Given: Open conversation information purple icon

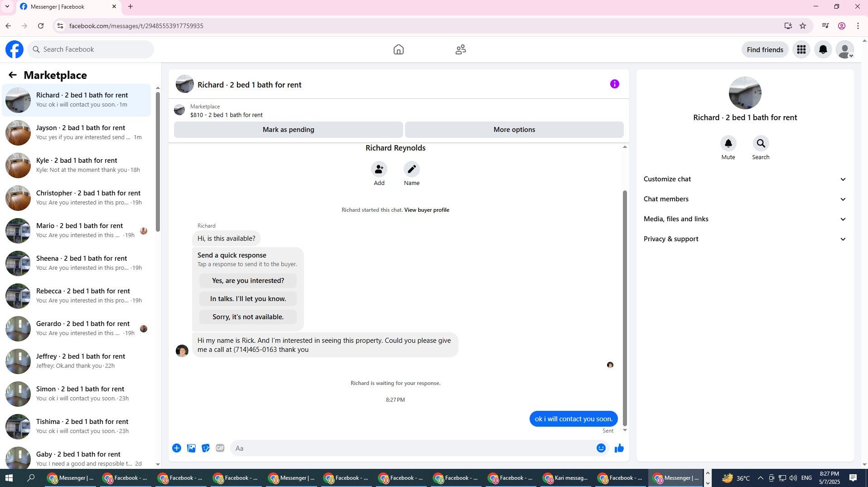Looking at the screenshot, I should coord(614,84).
